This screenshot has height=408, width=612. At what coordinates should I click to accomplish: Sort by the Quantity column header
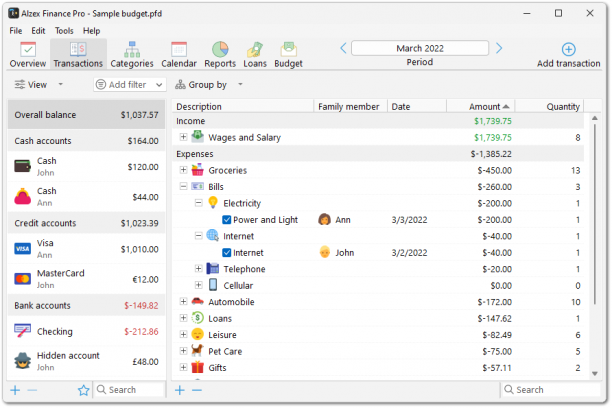tap(549, 106)
